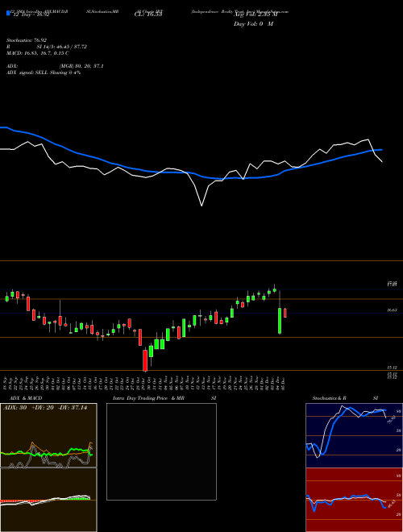The width and height of the screenshot is (403, 532).
Task: Click the Stochastics chart with navy background
Action: click(x=354, y=435)
